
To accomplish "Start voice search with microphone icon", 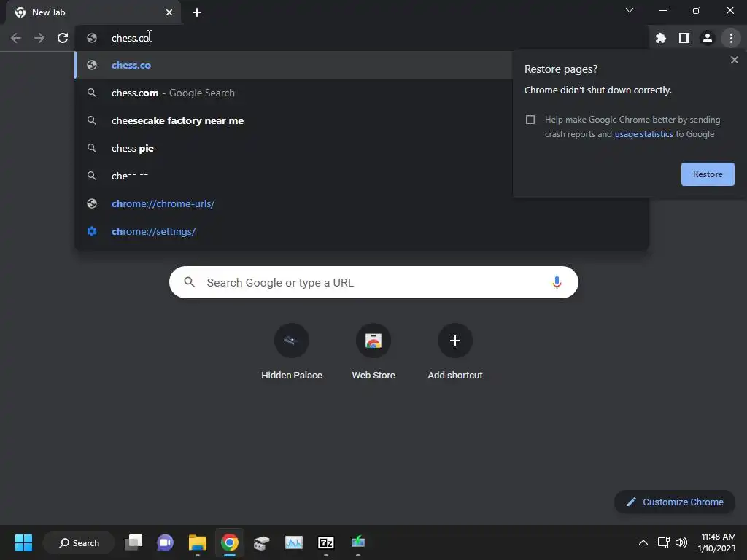I will pos(557,282).
